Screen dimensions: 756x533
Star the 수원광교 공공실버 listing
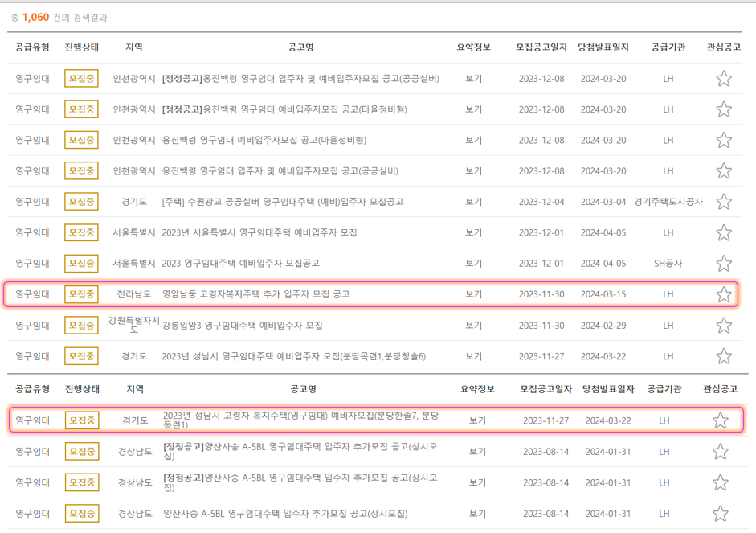click(x=724, y=202)
